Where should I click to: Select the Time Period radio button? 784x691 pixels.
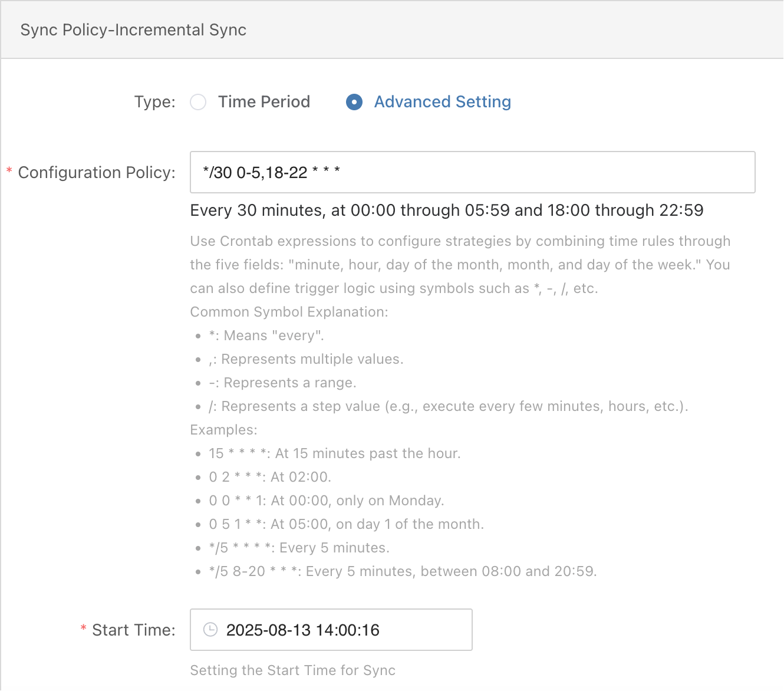(x=198, y=102)
